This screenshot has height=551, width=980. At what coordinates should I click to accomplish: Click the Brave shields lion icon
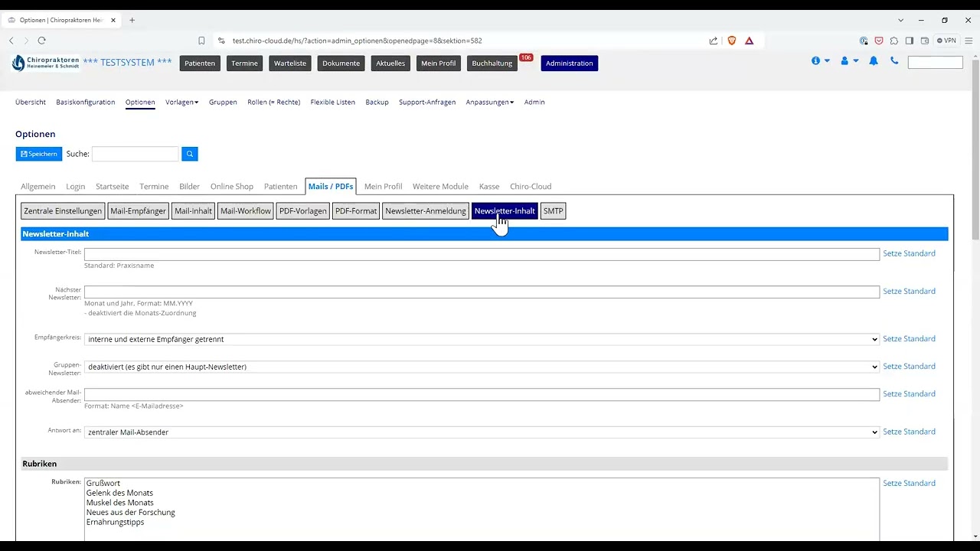coord(732,41)
